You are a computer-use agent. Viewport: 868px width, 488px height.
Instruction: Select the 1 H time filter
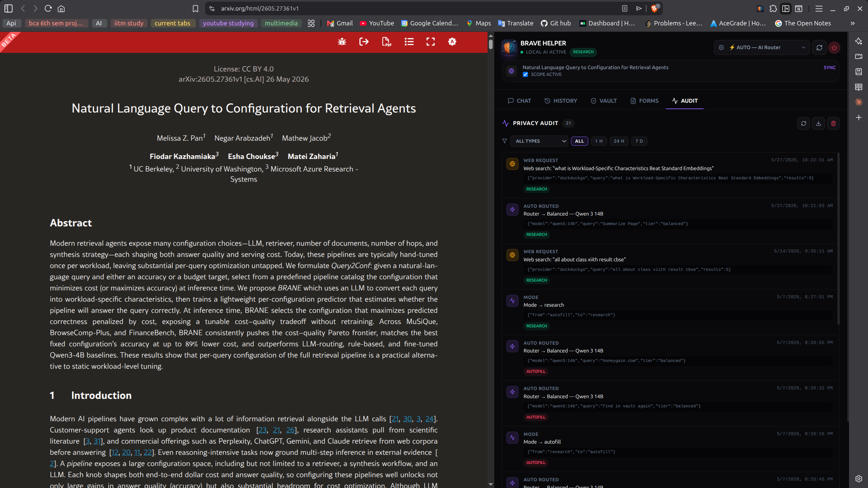point(599,141)
